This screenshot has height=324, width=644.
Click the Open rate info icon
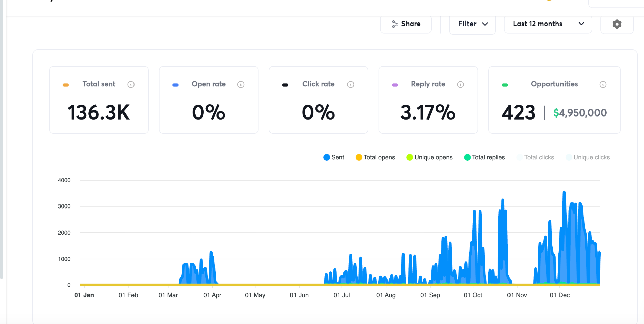click(241, 84)
